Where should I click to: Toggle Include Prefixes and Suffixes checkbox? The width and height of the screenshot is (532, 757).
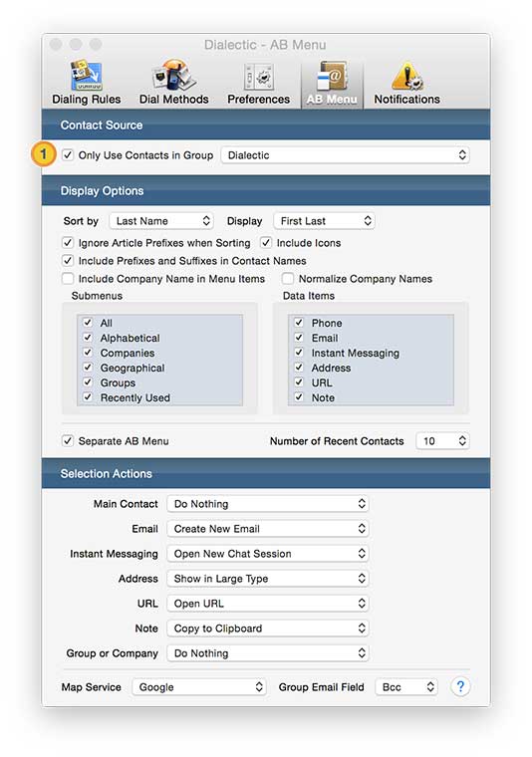68,261
